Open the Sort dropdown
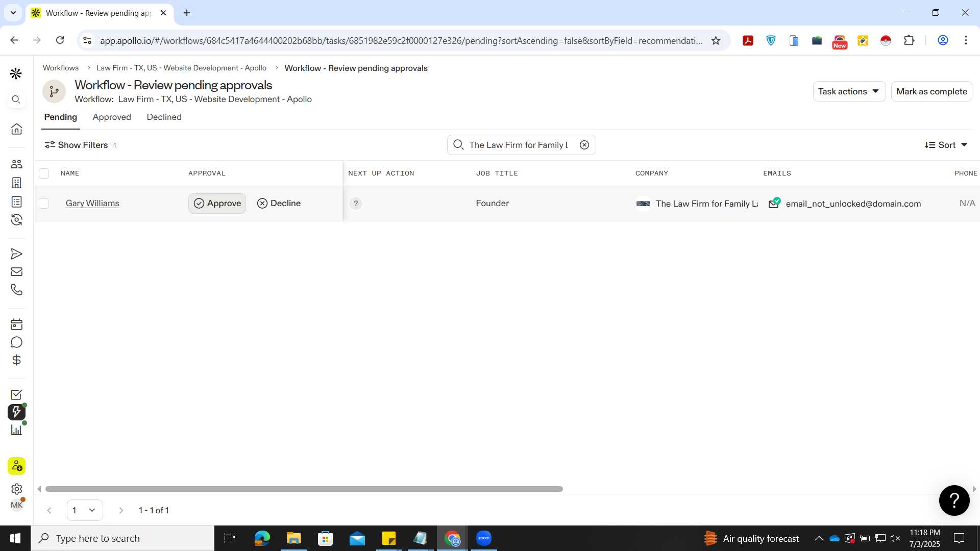 tap(946, 145)
